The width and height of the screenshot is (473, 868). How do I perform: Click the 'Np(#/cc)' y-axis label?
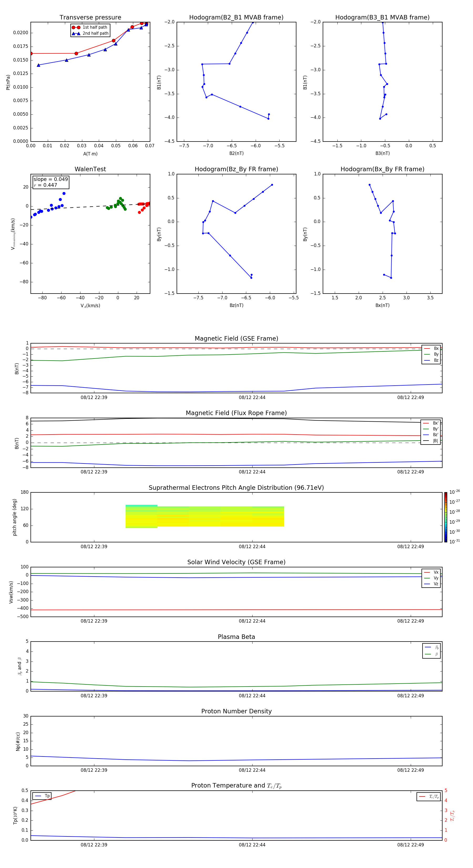18,741
